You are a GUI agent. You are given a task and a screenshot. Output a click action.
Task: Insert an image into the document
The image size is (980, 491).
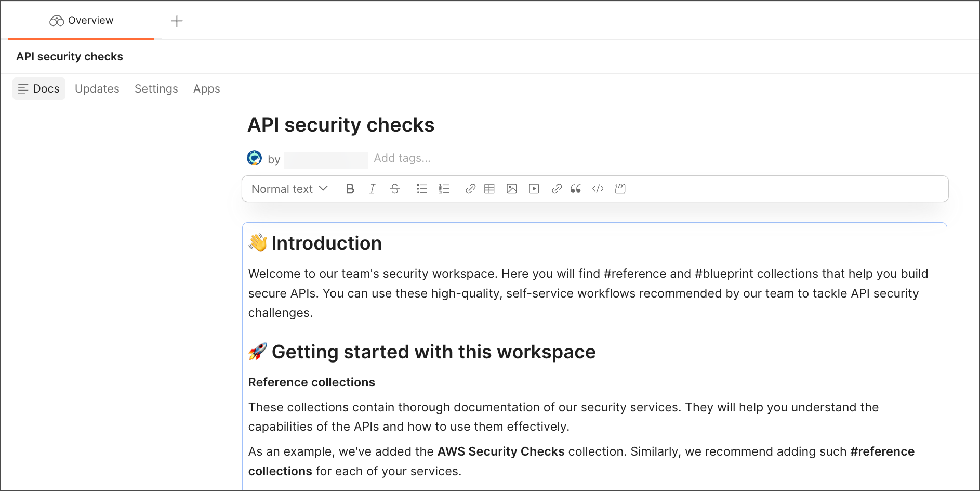[511, 189]
